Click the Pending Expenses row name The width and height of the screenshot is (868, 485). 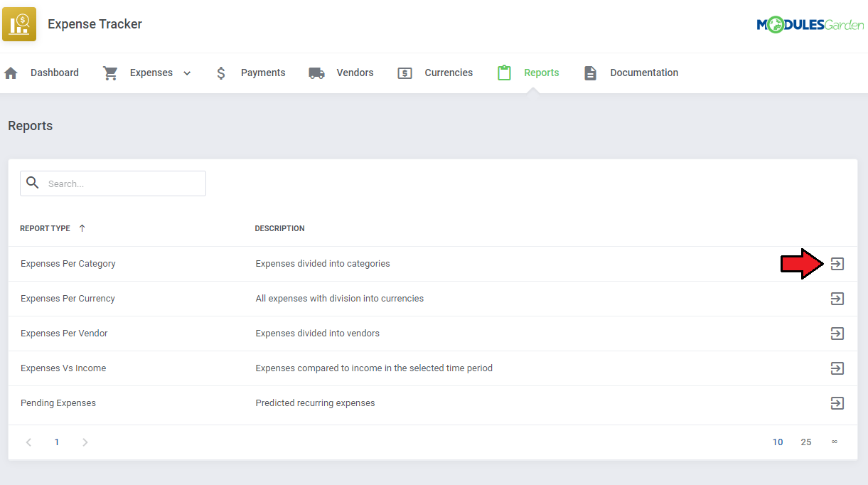pos(58,403)
